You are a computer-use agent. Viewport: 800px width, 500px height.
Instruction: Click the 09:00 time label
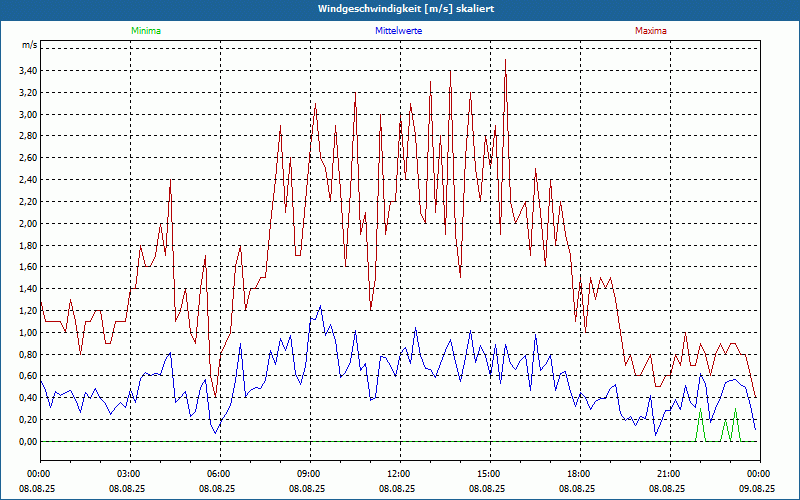[310, 474]
